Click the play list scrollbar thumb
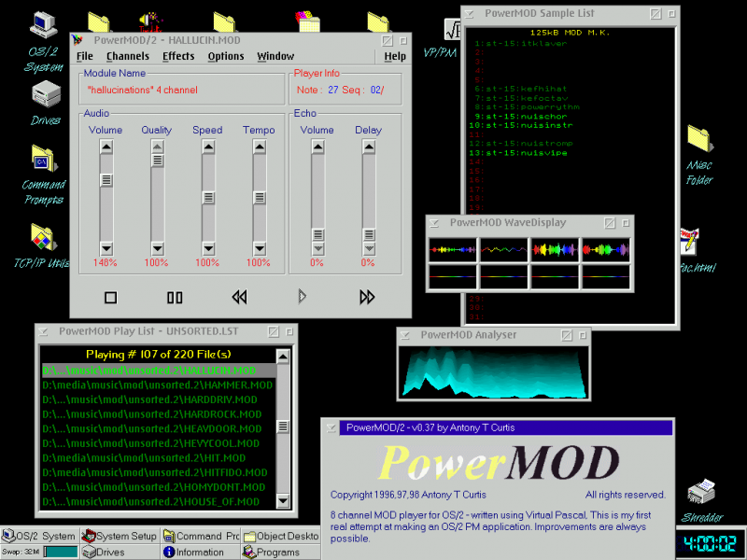Image resolution: width=747 pixels, height=560 pixels. 283,427
